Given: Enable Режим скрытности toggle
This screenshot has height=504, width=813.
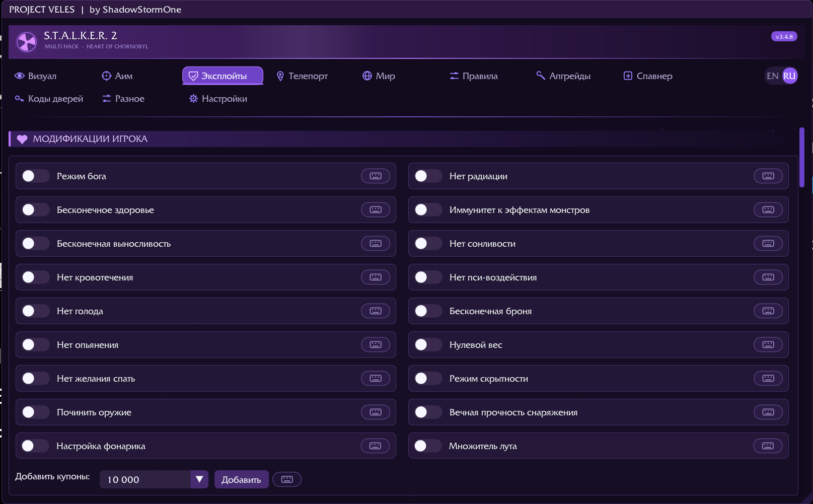Looking at the screenshot, I should (x=428, y=378).
